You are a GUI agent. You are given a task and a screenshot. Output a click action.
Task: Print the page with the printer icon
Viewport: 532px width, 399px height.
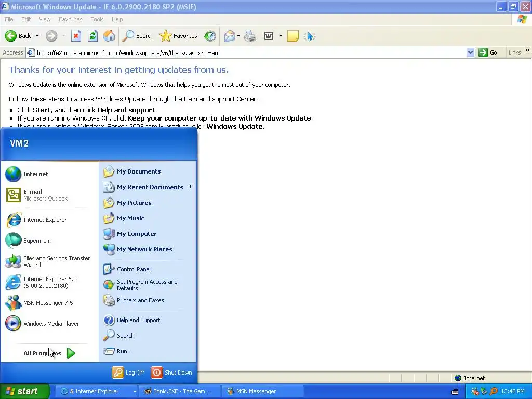(x=250, y=36)
